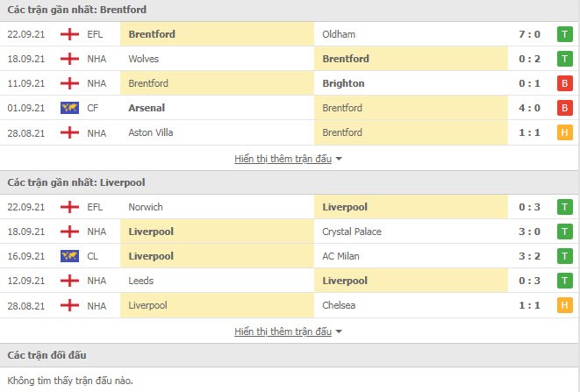Screen dimensions: 580x392
Task: Open the Các trận gần nhất: Liverpool header
Action: coord(76,182)
